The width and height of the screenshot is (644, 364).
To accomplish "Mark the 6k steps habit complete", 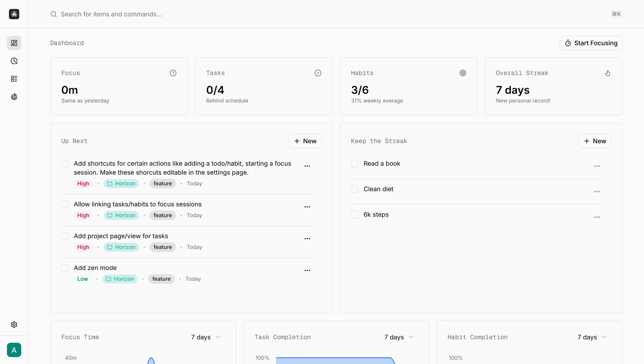I will [354, 214].
